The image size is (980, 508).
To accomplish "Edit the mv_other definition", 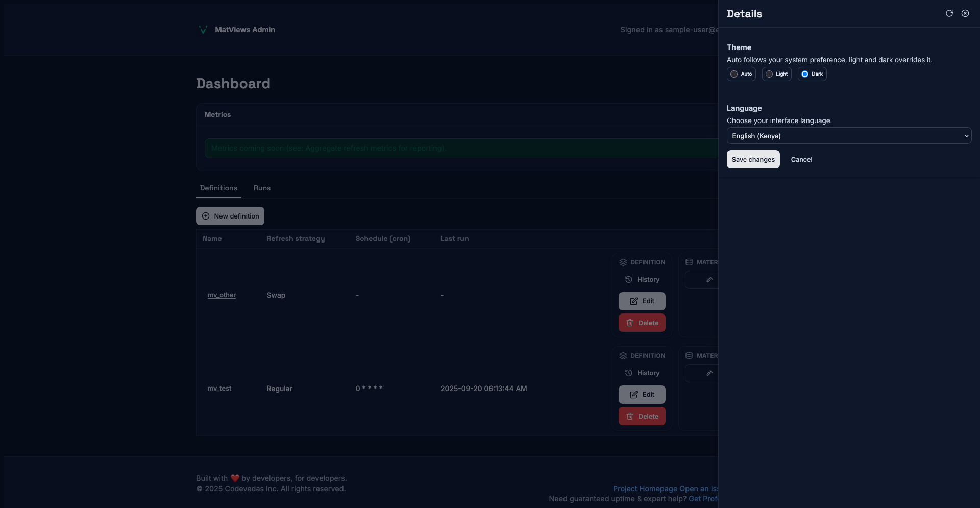I will click(642, 301).
